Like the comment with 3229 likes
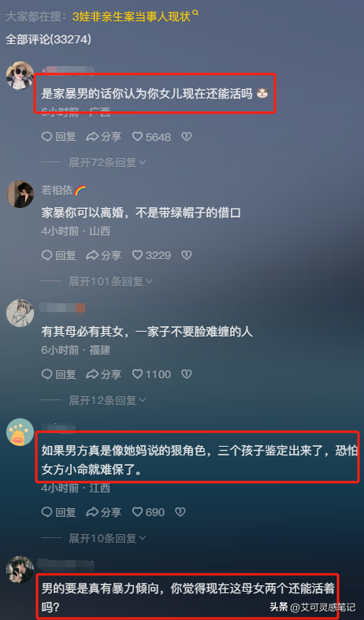 (x=151, y=255)
